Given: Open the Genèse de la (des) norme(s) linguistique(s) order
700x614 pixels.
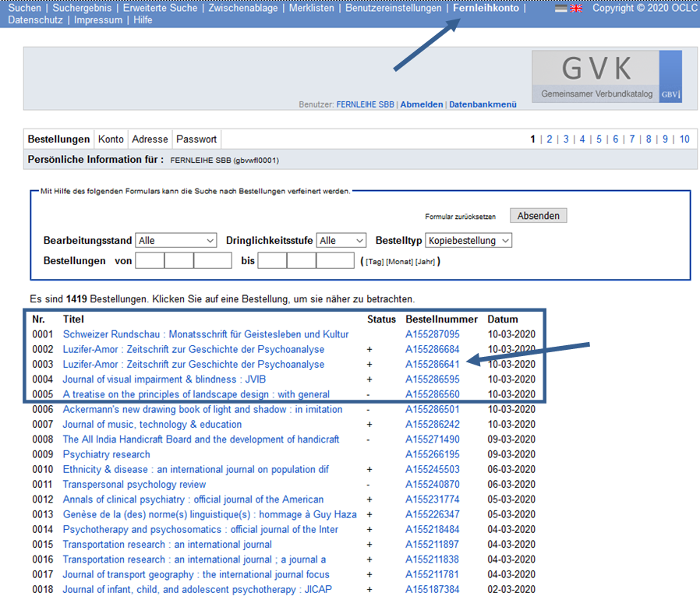Looking at the screenshot, I should tap(210, 514).
